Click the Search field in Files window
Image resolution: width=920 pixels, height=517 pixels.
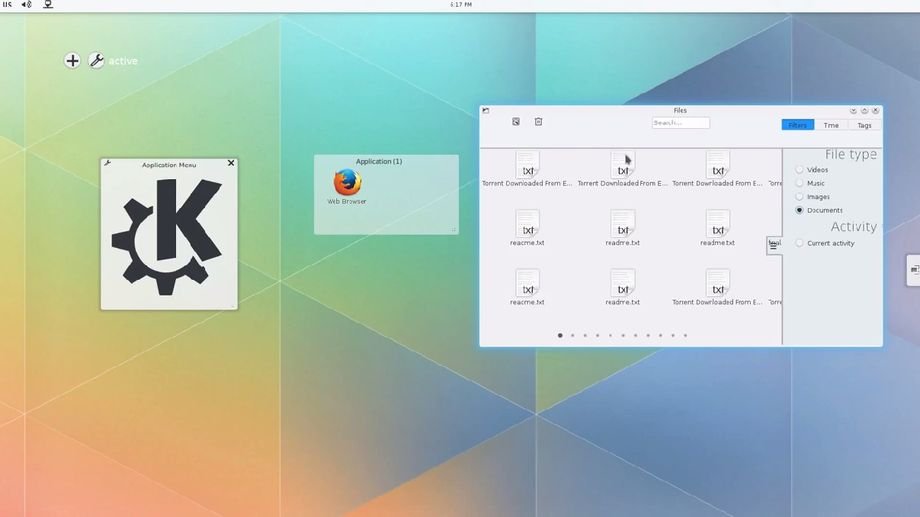tap(680, 123)
